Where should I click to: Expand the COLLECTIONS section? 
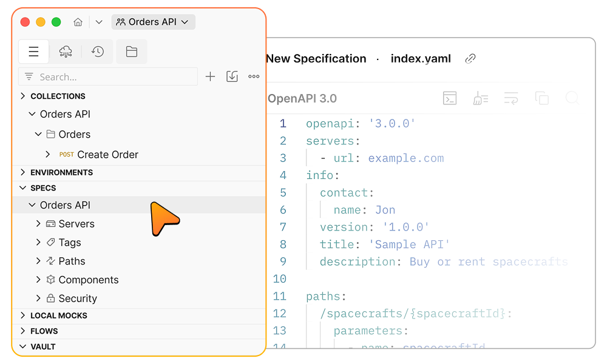pyautogui.click(x=23, y=96)
